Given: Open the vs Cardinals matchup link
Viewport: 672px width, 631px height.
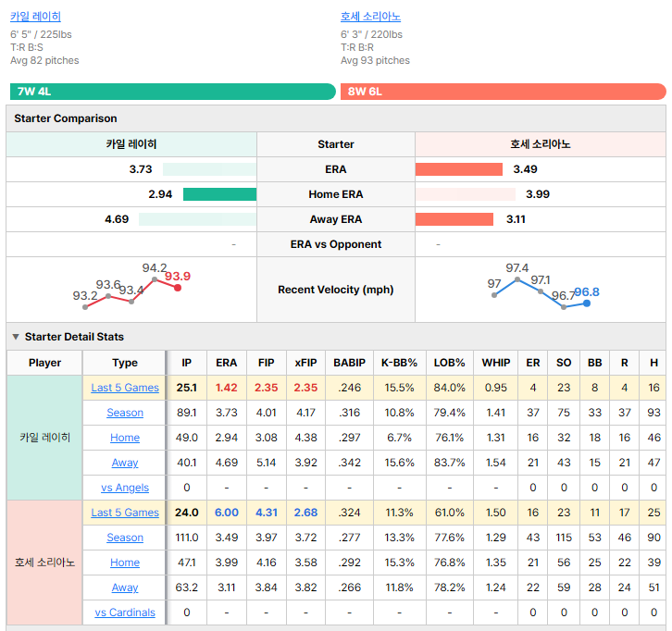Looking at the screenshot, I should click(x=125, y=612).
